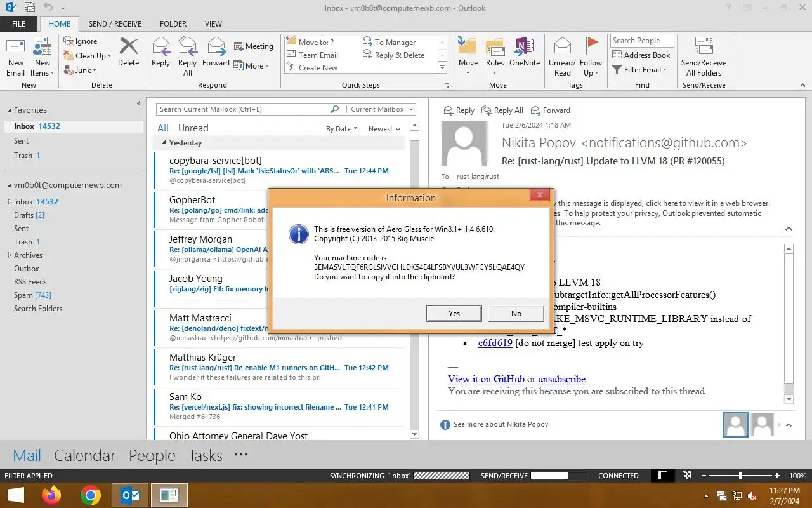
Task: Switch to the SEND / RECEIVE tab
Action: (x=115, y=23)
